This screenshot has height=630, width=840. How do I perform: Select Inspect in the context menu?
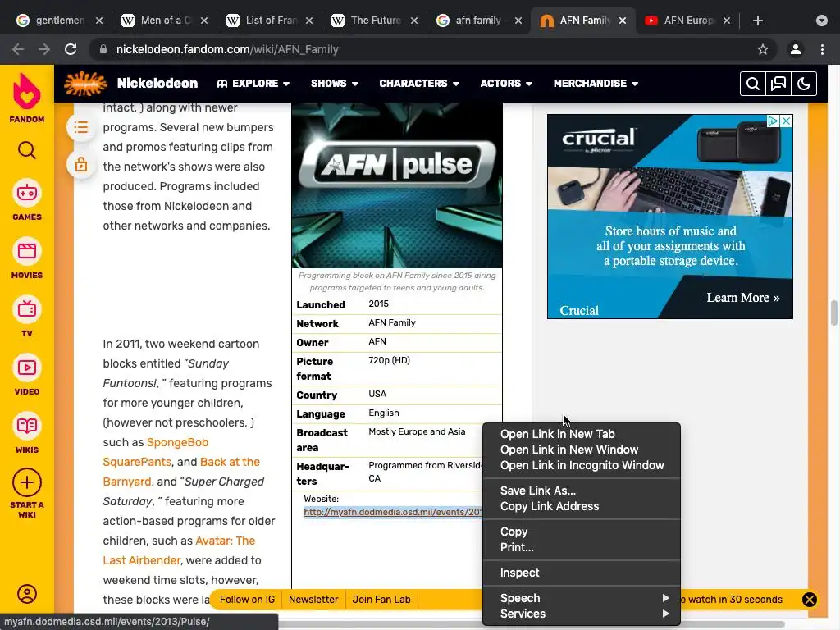tap(582, 572)
